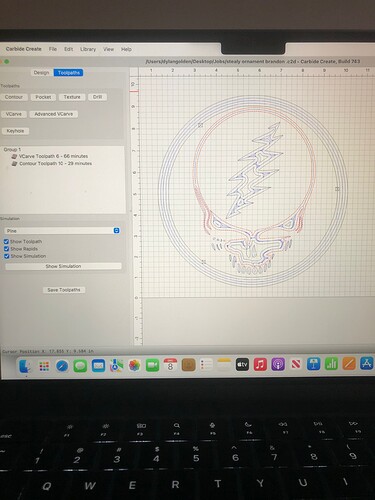The width and height of the screenshot is (375, 500).
Task: Open the Carbide Create application menu
Action: pos(24,49)
